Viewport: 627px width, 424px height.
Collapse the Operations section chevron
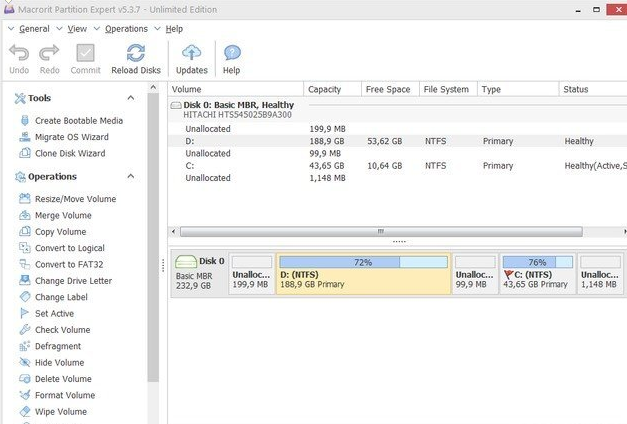pos(131,176)
